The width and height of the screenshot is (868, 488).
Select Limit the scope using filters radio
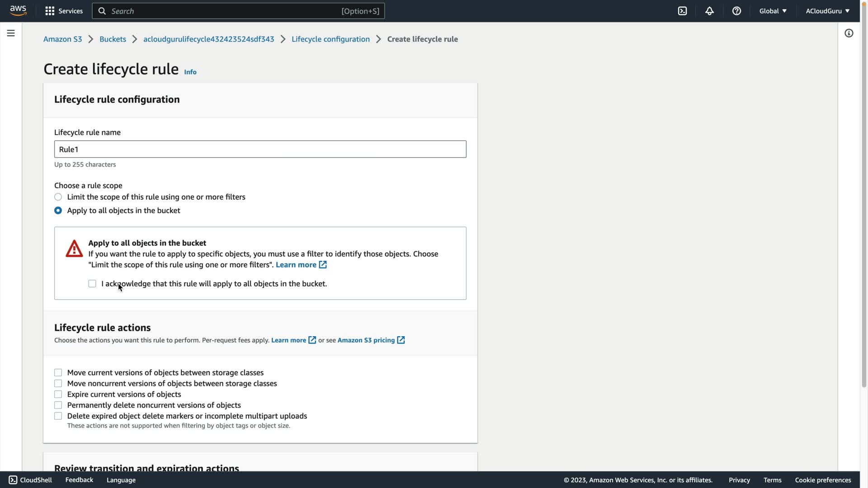(x=58, y=197)
